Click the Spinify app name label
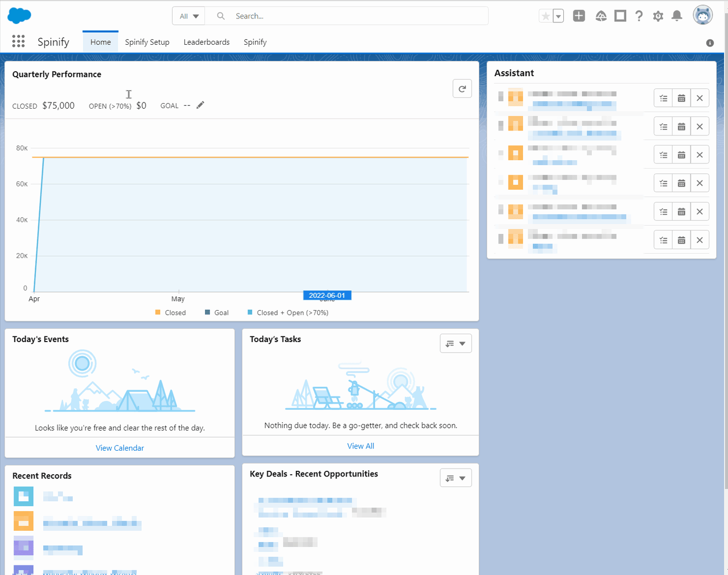This screenshot has width=728, height=575. (53, 42)
